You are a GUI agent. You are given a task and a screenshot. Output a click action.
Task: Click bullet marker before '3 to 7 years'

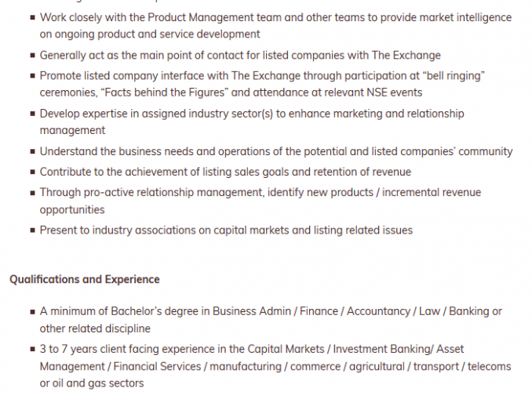click(x=33, y=349)
